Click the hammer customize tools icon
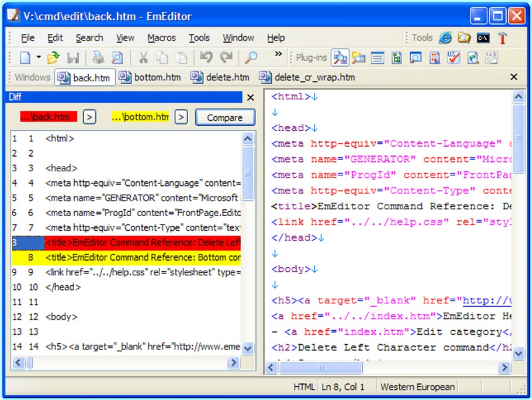The width and height of the screenshot is (532, 400). [x=503, y=38]
